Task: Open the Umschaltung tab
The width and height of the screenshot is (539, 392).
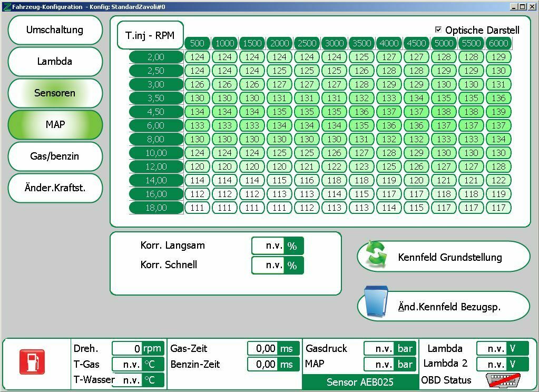Action: (55, 30)
